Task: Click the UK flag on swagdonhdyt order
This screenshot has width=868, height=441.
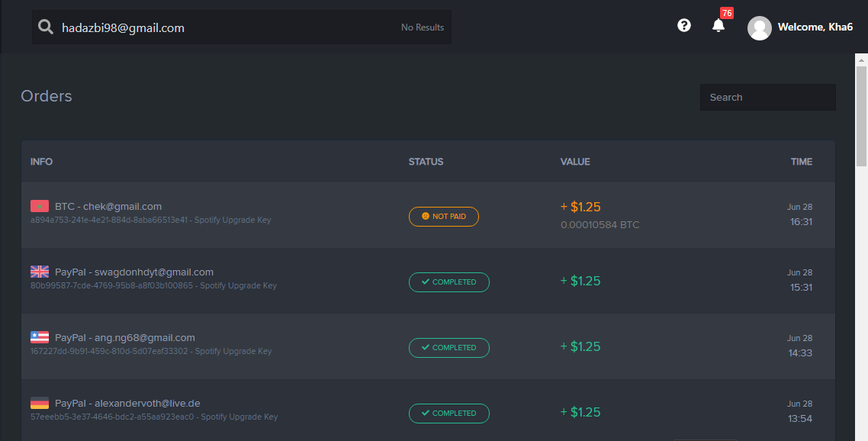Action: coord(40,272)
